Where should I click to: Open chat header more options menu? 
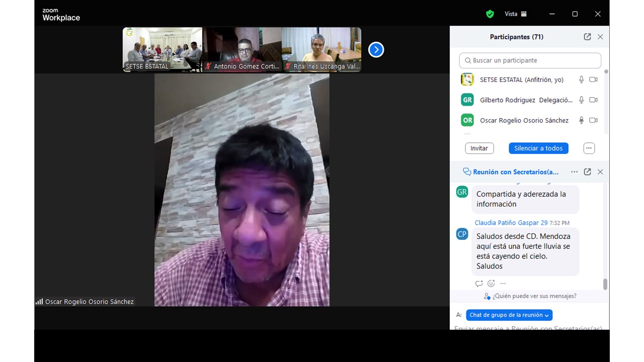tap(574, 172)
